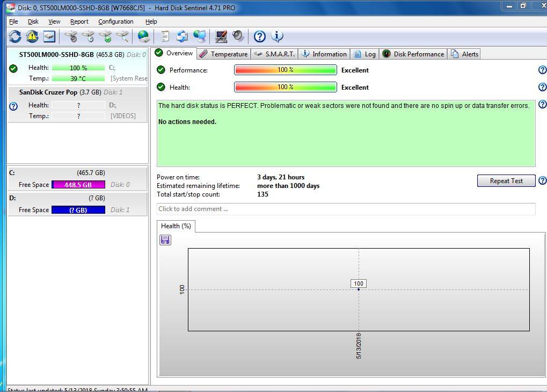Click the question mark icon beside SanDisk Cruzer
This screenshot has height=392, width=547.
coord(13,106)
